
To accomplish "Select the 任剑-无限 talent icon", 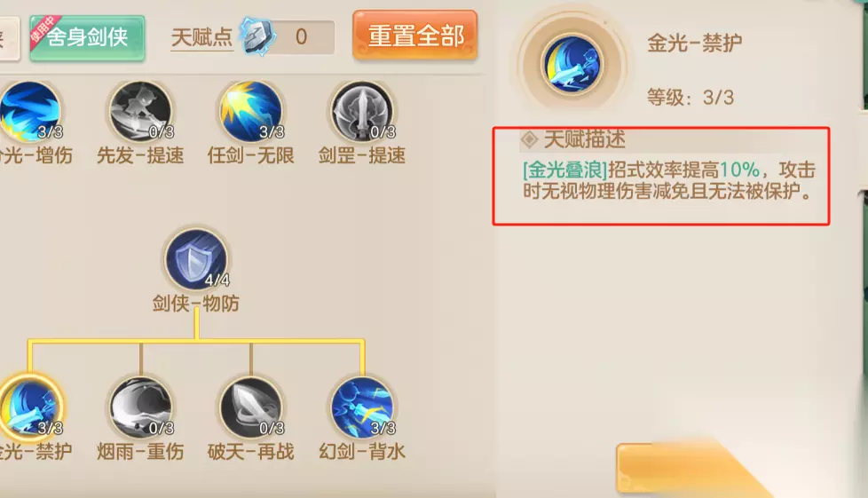I will [x=251, y=113].
